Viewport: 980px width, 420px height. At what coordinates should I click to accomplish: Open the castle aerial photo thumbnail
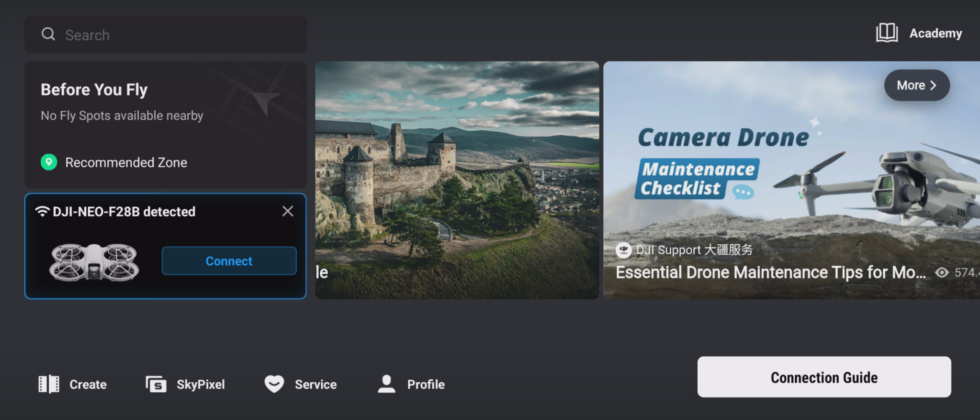click(x=457, y=180)
